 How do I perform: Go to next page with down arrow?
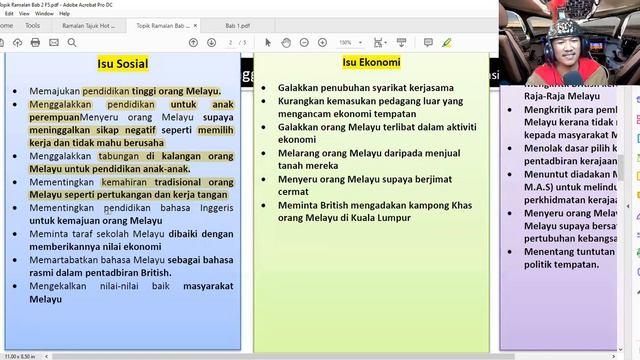tap(211, 42)
